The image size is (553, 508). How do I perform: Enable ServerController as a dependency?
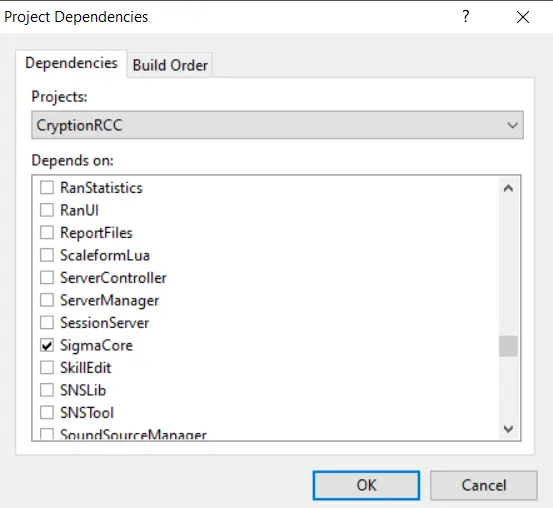coord(47,278)
